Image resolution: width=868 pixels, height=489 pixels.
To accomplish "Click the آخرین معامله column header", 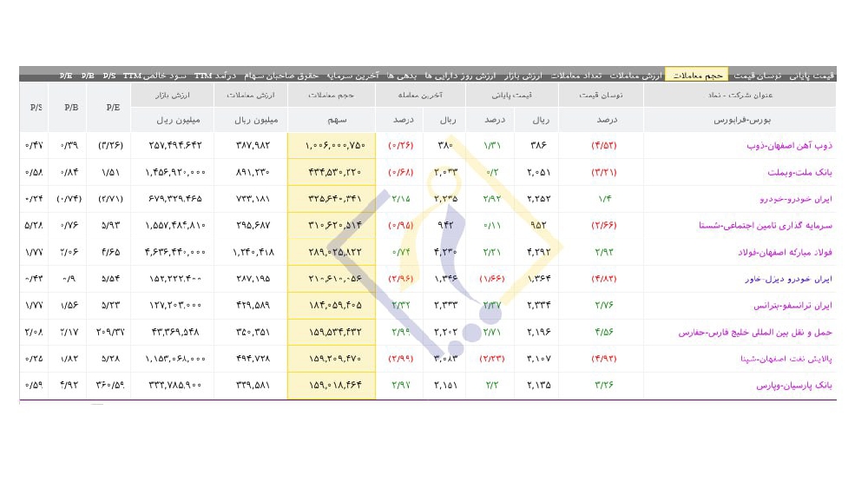I will (x=420, y=96).
